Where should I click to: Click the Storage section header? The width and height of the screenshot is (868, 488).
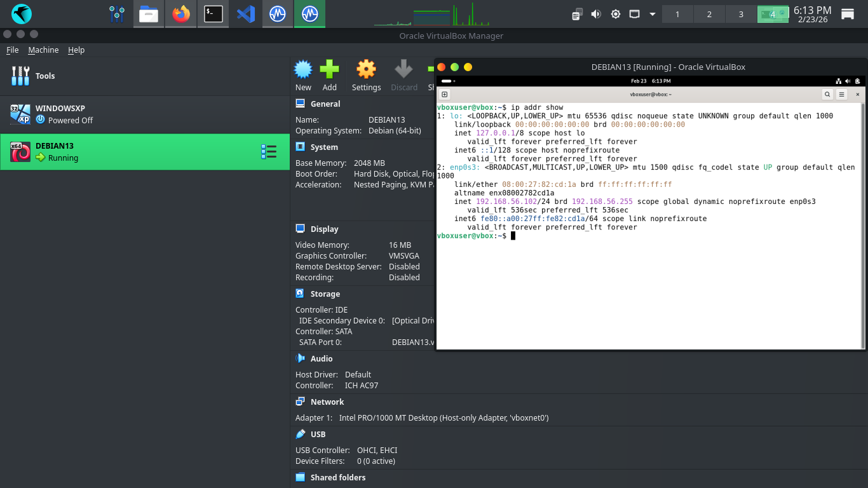[325, 294]
